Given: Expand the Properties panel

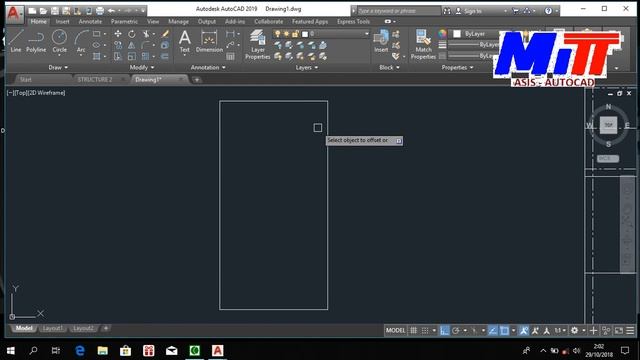Looking at the screenshot, I should tap(457, 67).
